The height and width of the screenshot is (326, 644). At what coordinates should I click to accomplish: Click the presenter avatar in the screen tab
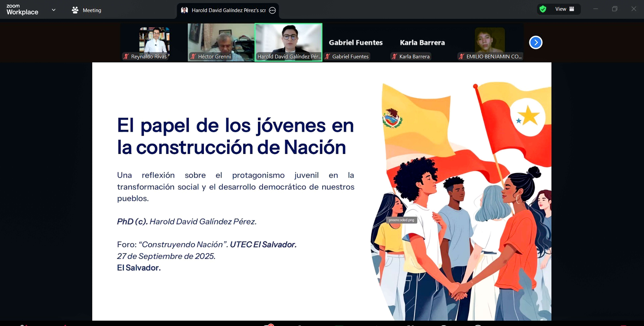185,10
